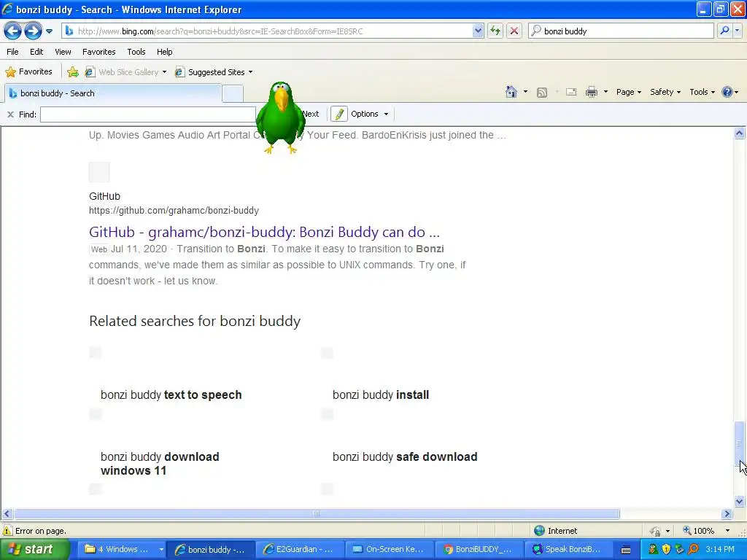Switch to the E2Guardian taskbar window
Image resolution: width=747 pixels, height=560 pixels.
tap(299, 550)
